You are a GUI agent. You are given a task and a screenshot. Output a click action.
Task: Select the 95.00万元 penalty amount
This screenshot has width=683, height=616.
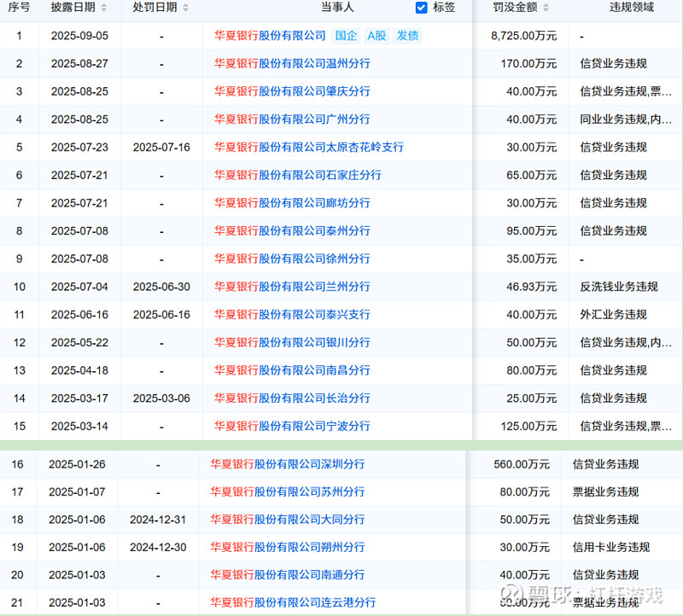tap(531, 230)
